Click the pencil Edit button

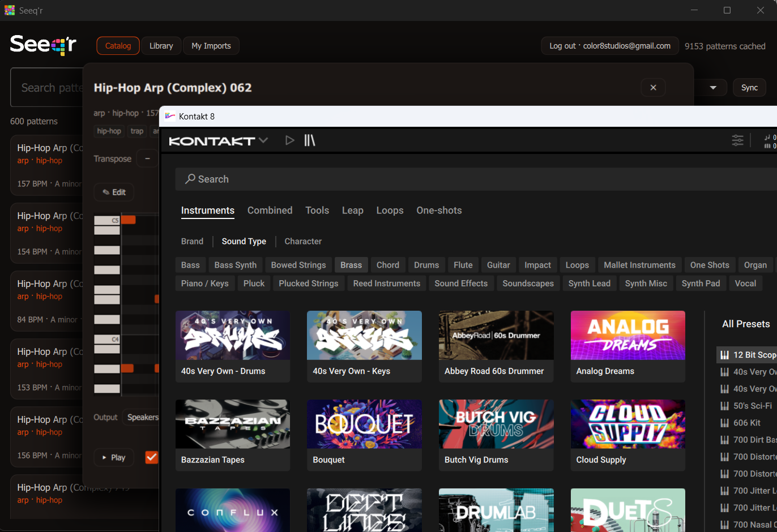(x=114, y=192)
